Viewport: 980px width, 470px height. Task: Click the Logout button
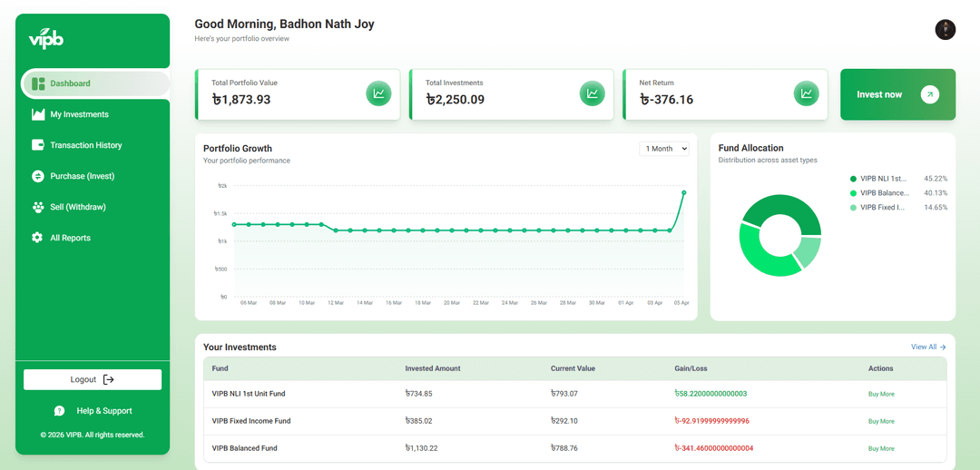[93, 379]
